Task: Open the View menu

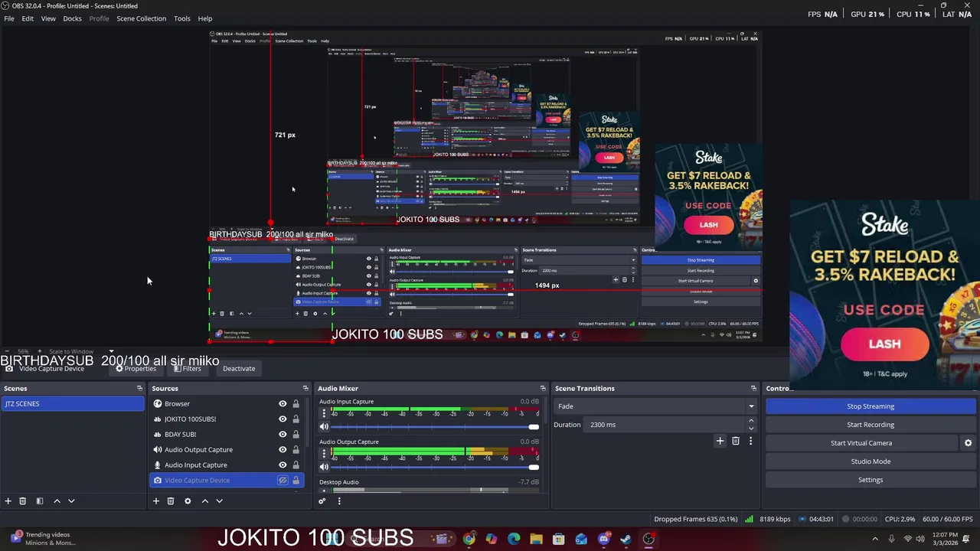Action: [x=48, y=18]
